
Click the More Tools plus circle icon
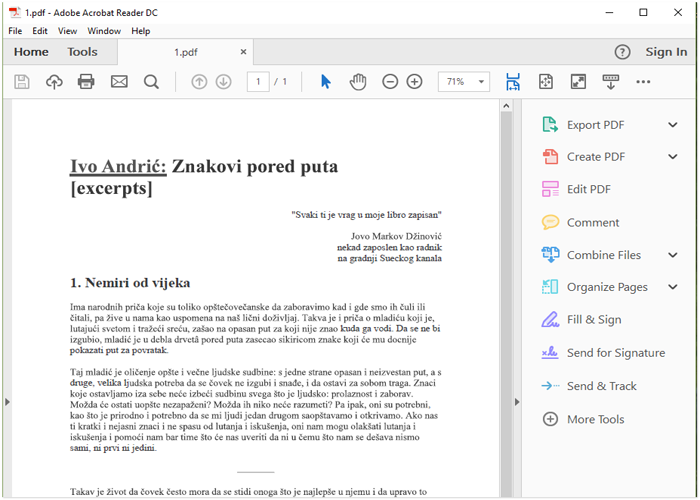coord(550,419)
